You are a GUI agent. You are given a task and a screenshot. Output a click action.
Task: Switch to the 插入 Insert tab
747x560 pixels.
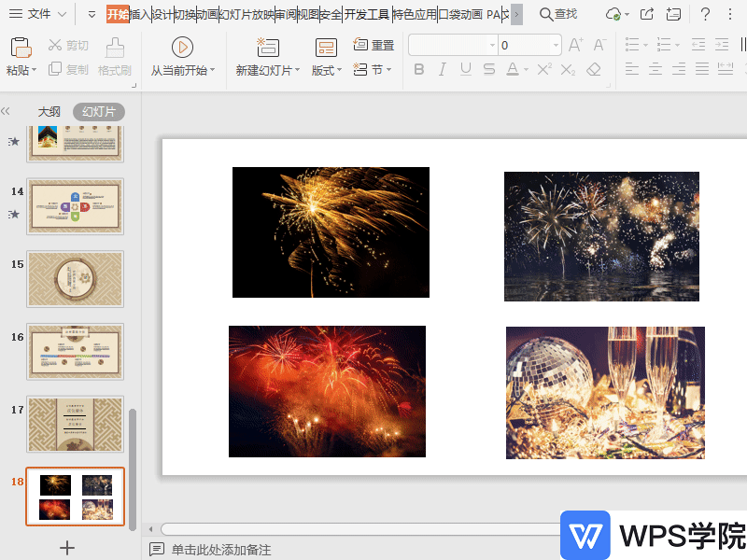pyautogui.click(x=141, y=14)
